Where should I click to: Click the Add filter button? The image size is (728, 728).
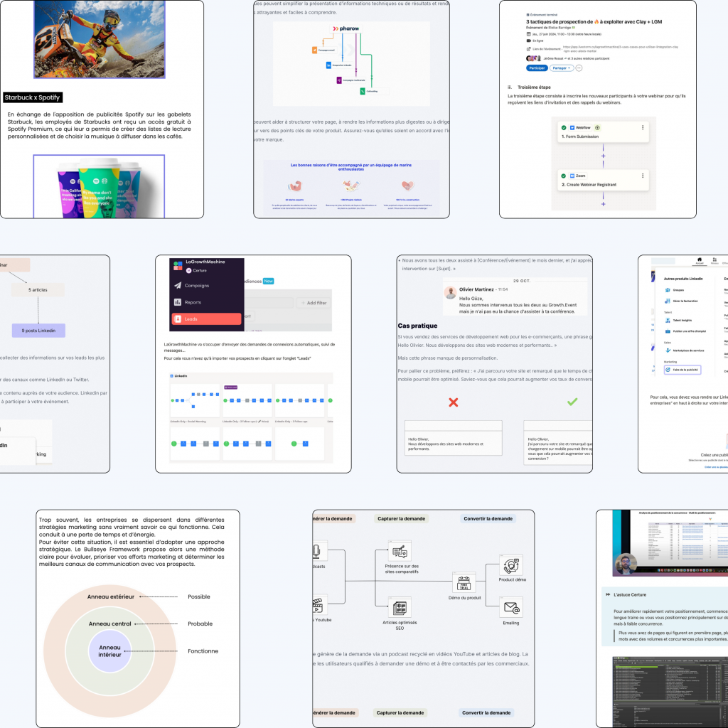coord(313,303)
